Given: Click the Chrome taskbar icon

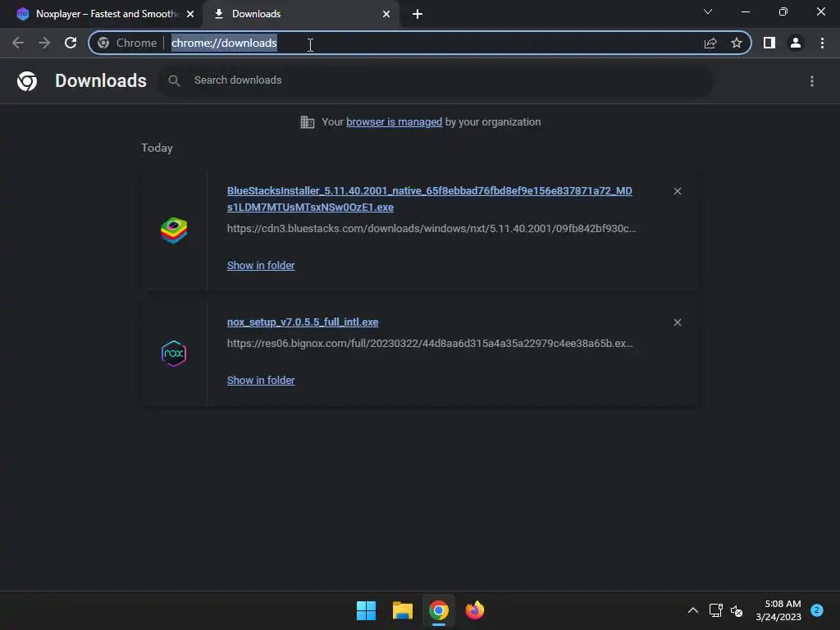Looking at the screenshot, I should (x=439, y=610).
